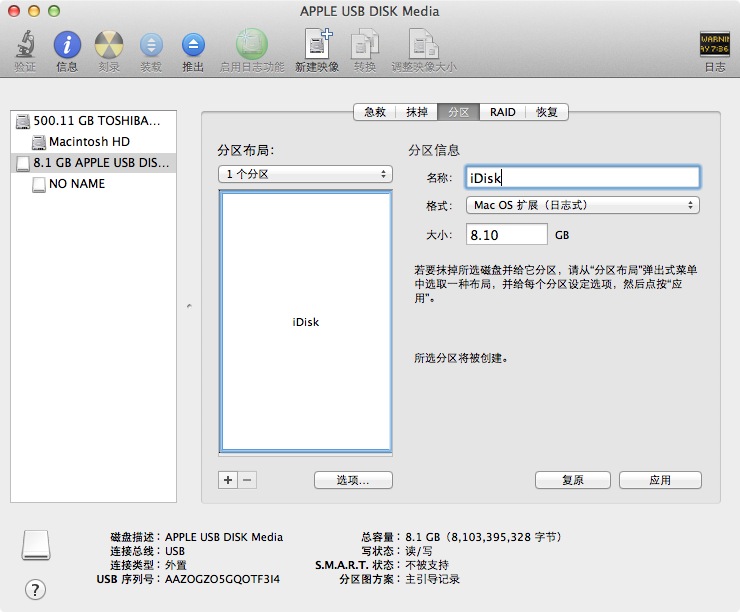Click the 所选分区将被创建 status text

point(461,358)
